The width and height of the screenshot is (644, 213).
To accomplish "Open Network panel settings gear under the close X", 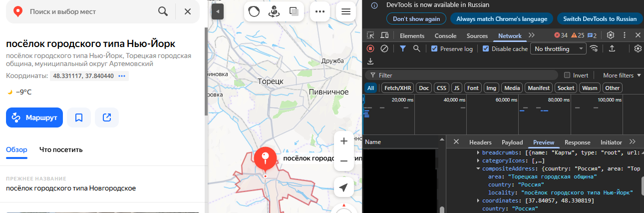I will coord(638,48).
